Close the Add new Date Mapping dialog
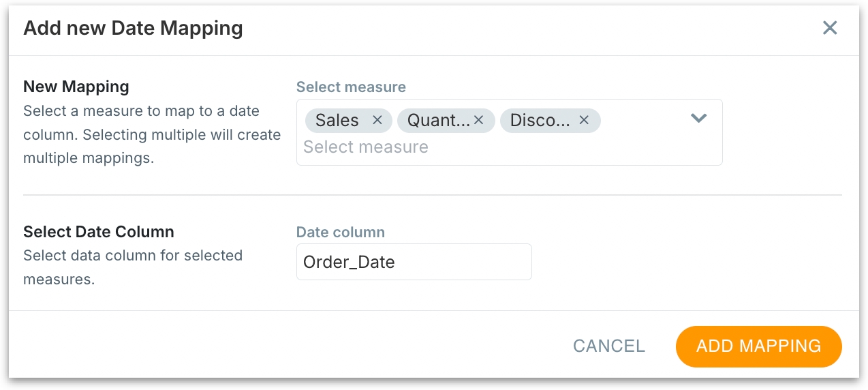Screen dimensions: 868x390 [x=830, y=28]
